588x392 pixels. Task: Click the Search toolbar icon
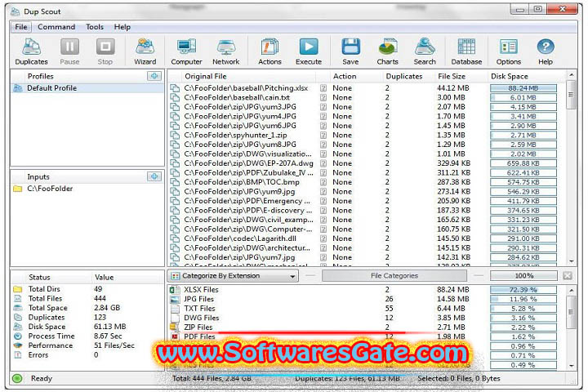click(x=425, y=51)
